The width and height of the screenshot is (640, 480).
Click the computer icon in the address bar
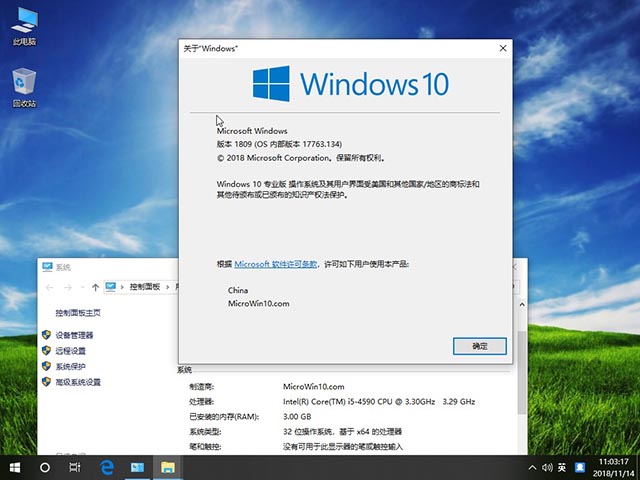click(x=111, y=287)
